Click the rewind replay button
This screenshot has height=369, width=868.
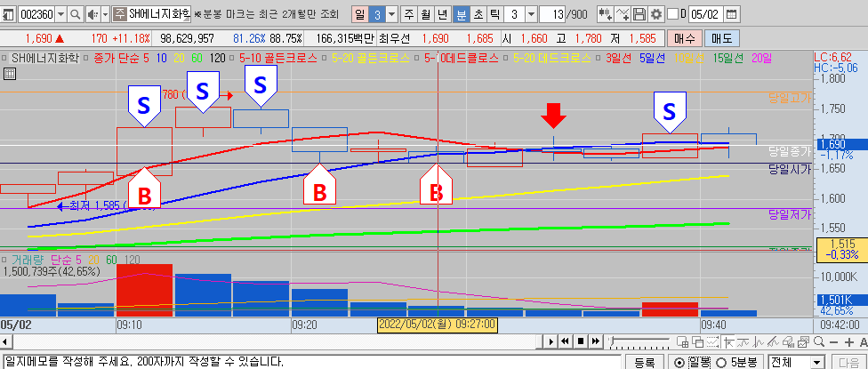[x=565, y=341]
